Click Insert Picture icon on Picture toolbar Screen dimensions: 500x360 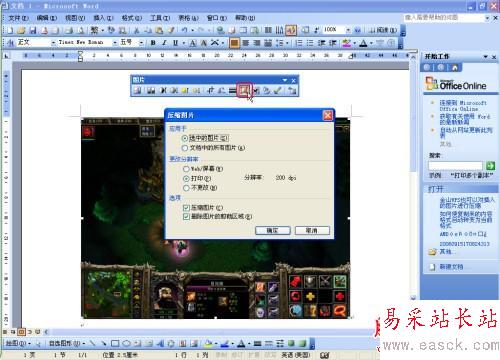point(138,90)
